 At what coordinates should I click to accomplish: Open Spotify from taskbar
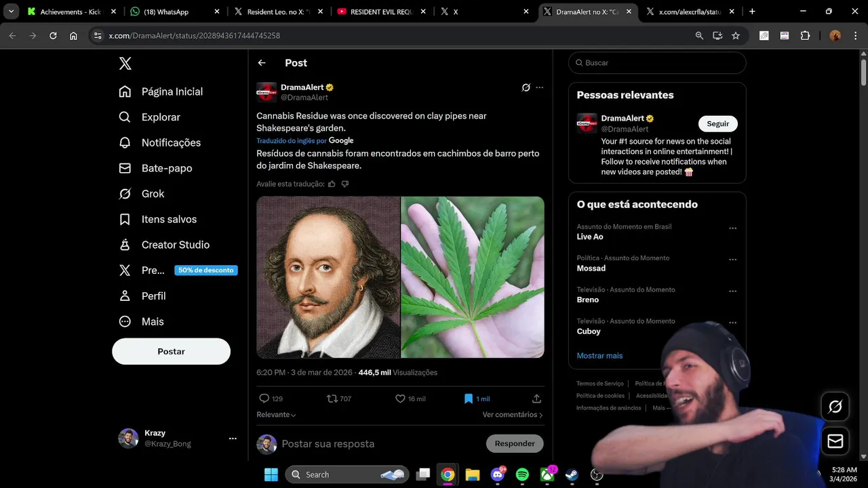coord(522,474)
